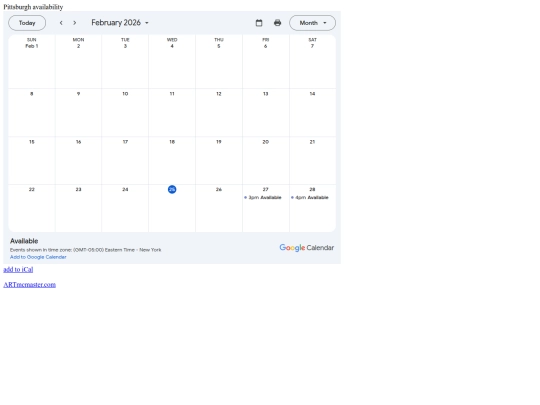Screen dimensions: 540x405
Task: Open the Month view dropdown
Action: (x=312, y=23)
